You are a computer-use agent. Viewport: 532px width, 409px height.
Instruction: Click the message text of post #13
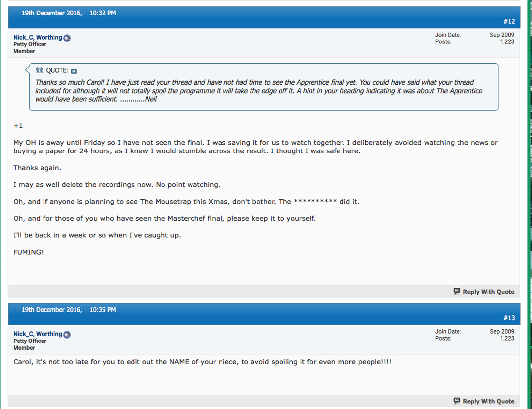[202, 362]
